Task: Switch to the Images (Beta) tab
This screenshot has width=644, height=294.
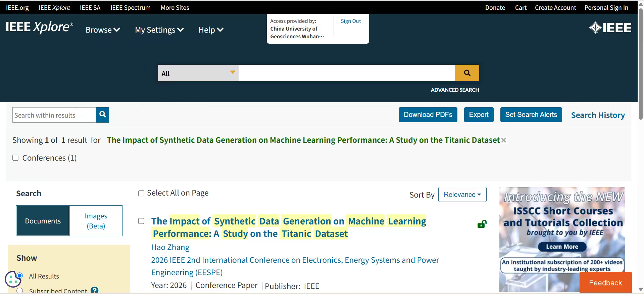Action: coord(96,221)
